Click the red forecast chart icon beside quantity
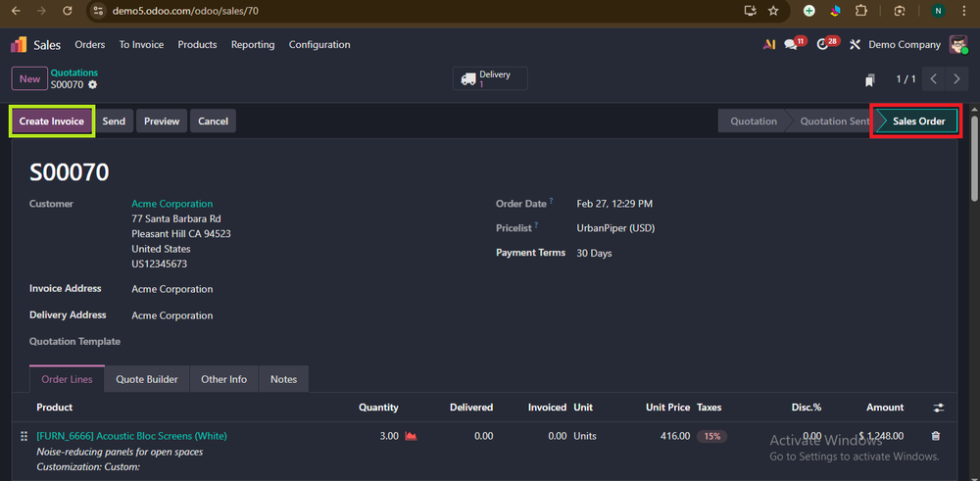The height and width of the screenshot is (481, 980). coord(411,436)
